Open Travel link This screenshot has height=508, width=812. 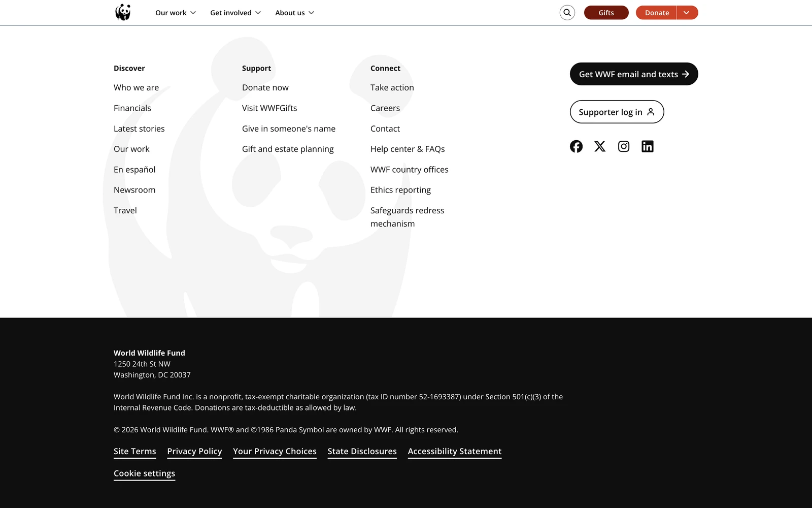point(125,210)
